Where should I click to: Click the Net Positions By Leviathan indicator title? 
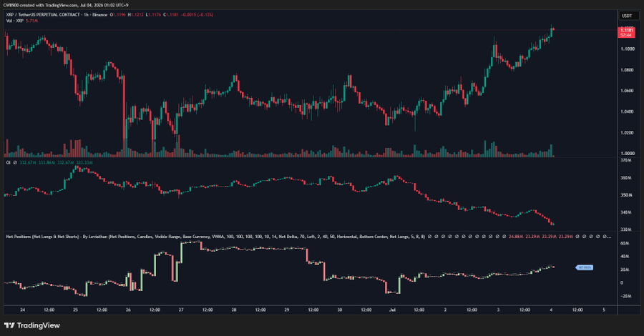coord(215,237)
